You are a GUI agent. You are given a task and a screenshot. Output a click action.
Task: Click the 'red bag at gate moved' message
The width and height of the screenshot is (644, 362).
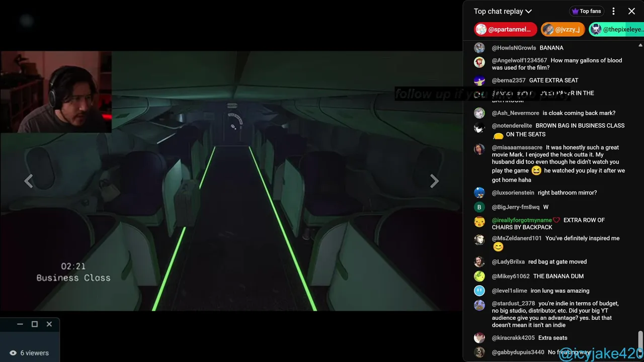(x=557, y=261)
